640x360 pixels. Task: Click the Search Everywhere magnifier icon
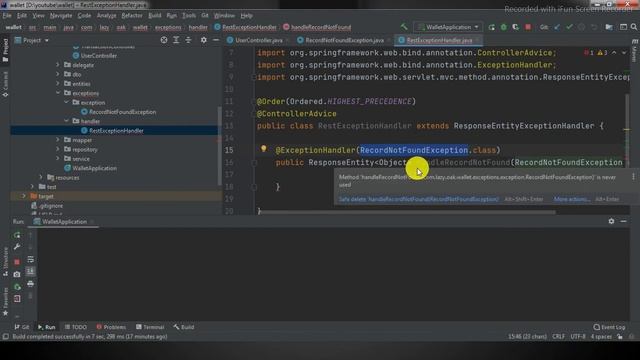pos(634,27)
